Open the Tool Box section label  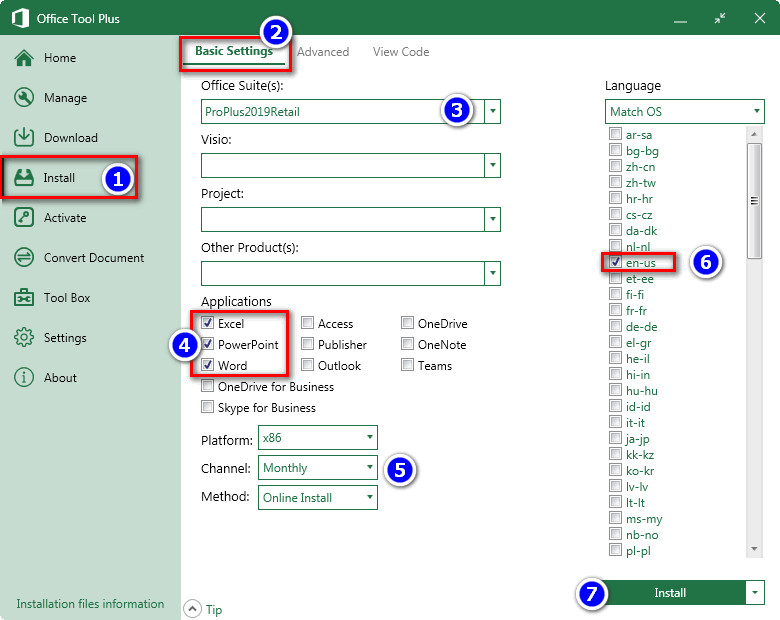click(x=67, y=298)
